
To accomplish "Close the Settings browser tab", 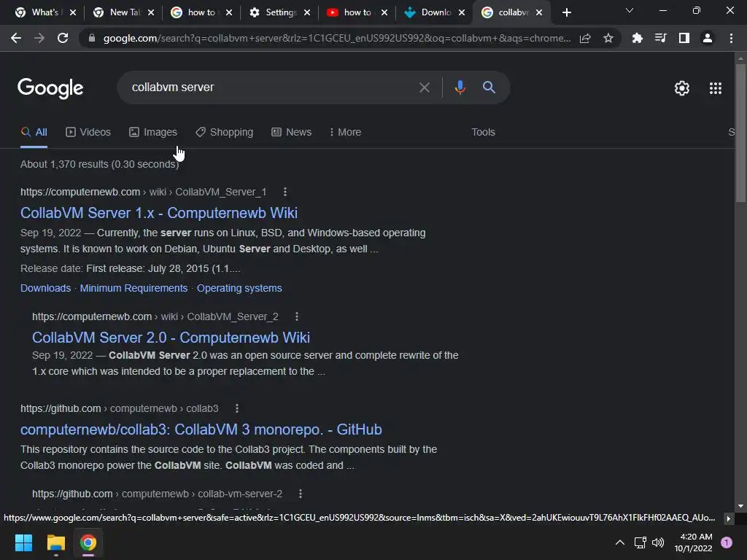I will point(307,12).
